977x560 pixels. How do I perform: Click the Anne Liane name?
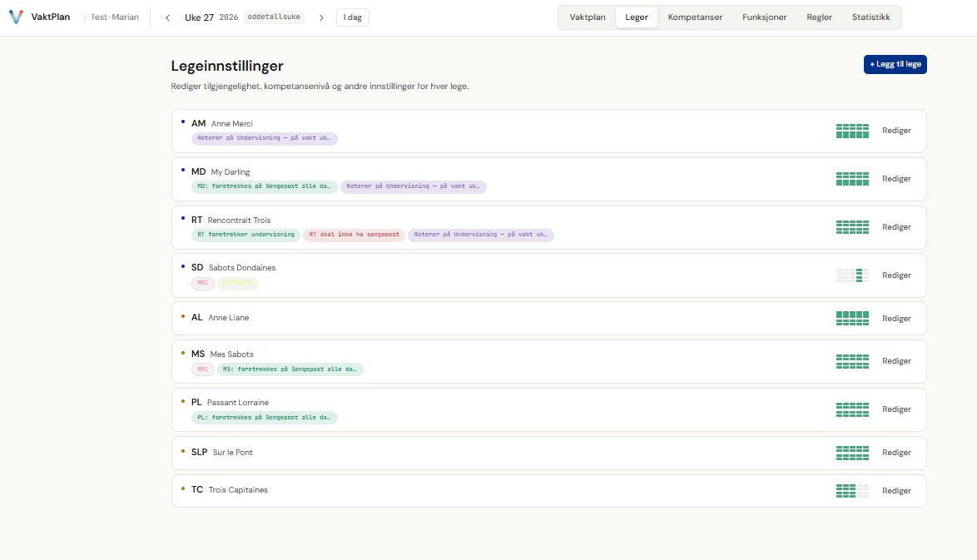229,318
